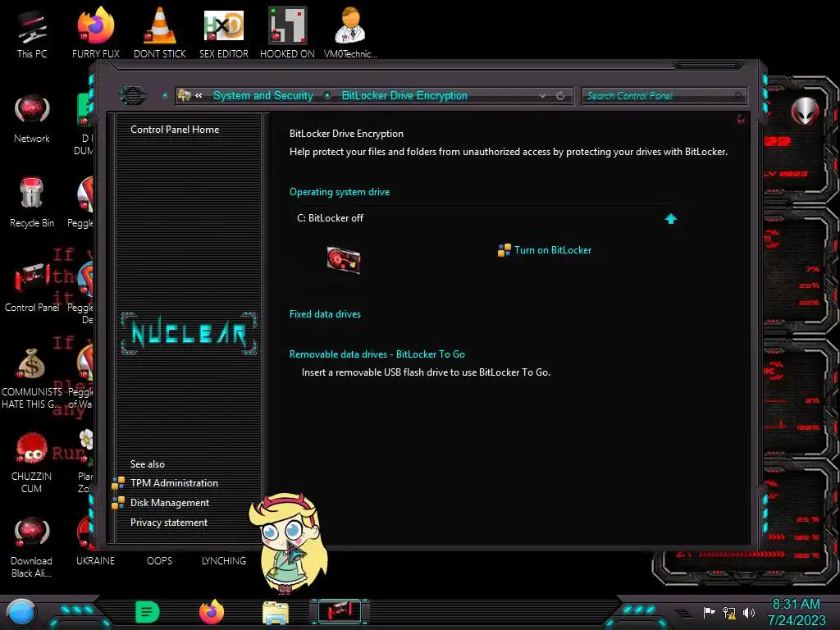Launch FURRY FUX Firefox shortcut
Image resolution: width=840 pixels, height=630 pixels.
pos(96,34)
